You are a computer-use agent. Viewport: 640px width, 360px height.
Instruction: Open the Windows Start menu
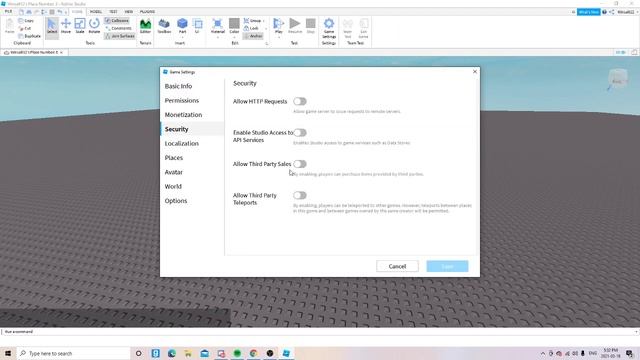8,353
